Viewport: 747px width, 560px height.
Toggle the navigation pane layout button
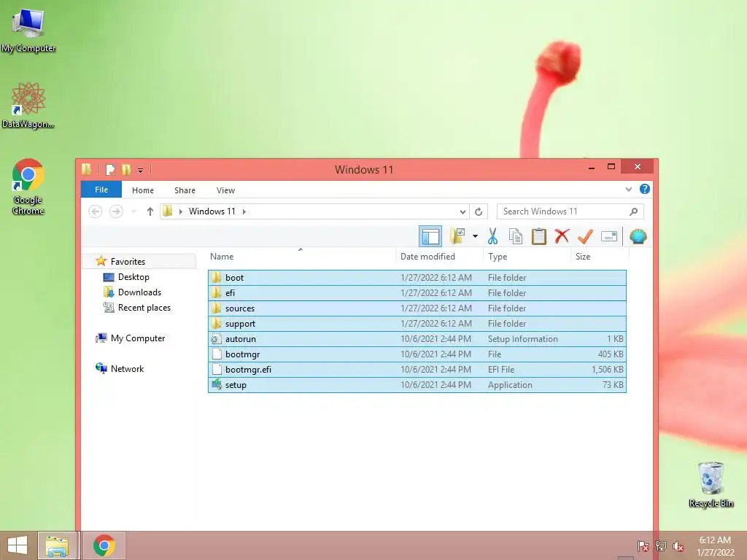[x=430, y=236]
